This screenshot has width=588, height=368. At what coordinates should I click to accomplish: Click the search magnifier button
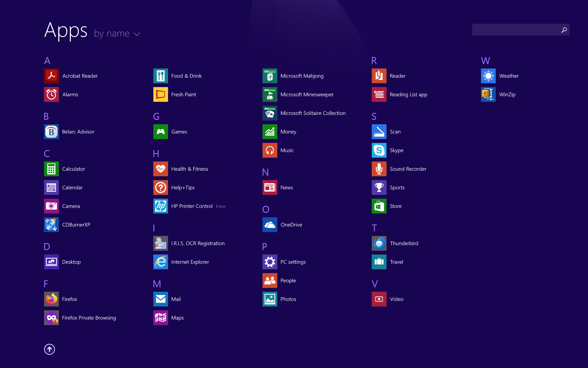point(564,30)
